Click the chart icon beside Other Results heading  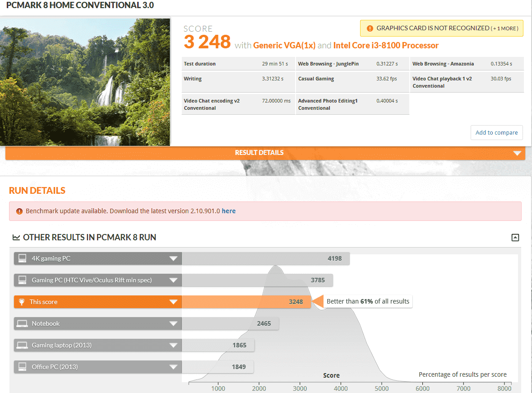[16, 238]
